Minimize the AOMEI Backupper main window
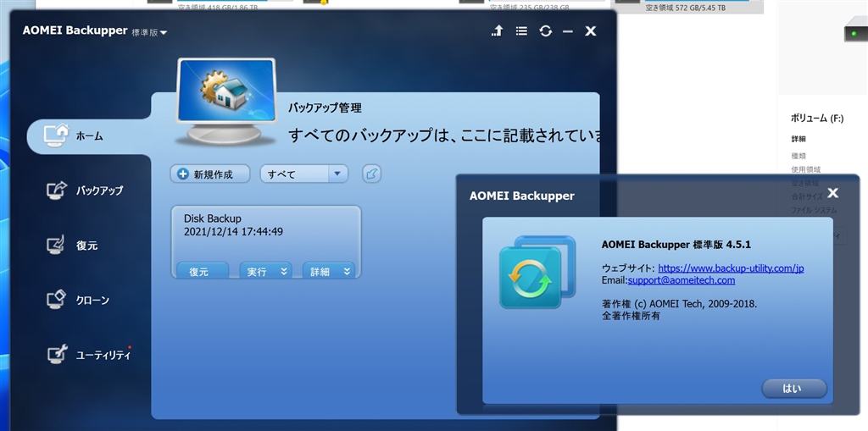This screenshot has width=868, height=431. (567, 31)
